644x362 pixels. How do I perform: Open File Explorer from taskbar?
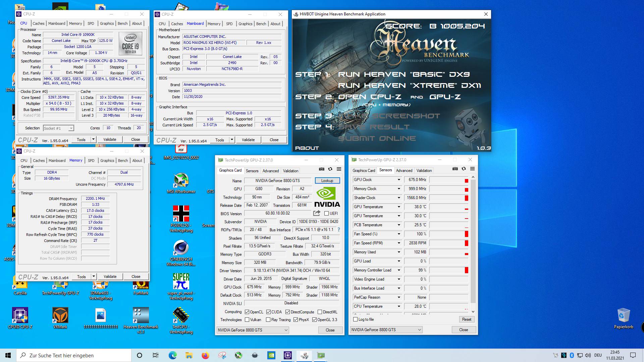tap(189, 355)
